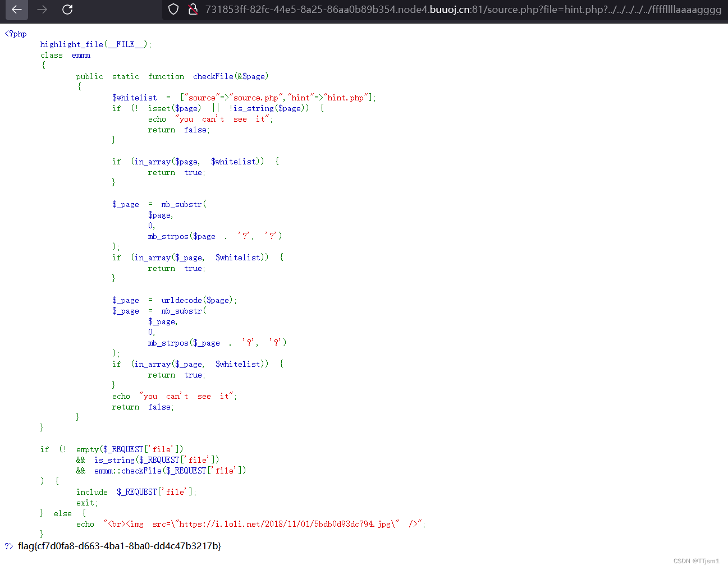This screenshot has height=570, width=728.
Task: View the insecure connection lock icon
Action: pos(193,10)
